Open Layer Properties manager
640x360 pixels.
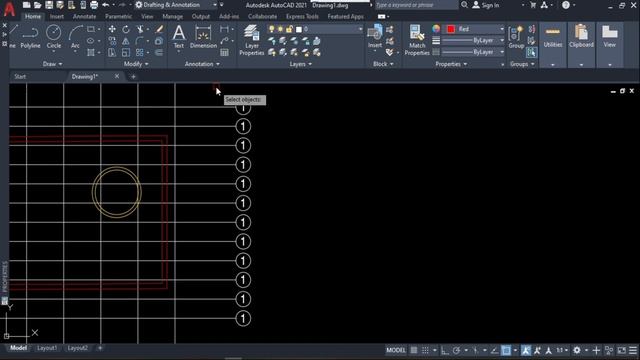pyautogui.click(x=251, y=40)
